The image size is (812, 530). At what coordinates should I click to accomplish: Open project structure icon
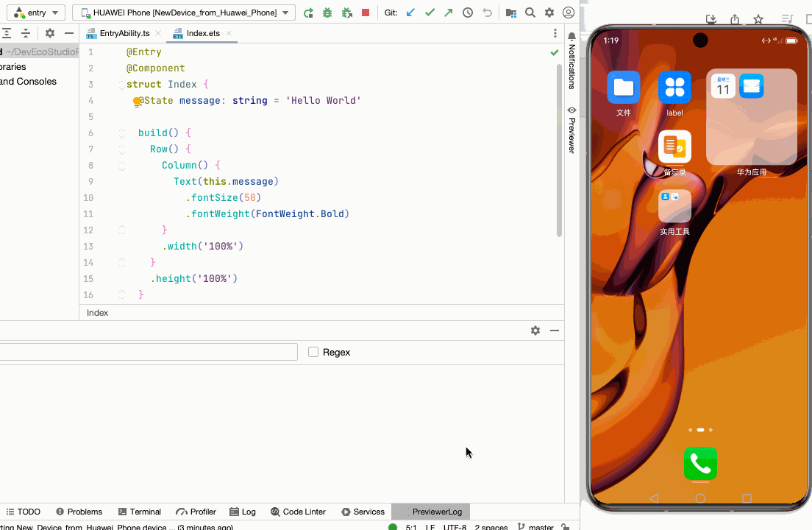(x=511, y=13)
